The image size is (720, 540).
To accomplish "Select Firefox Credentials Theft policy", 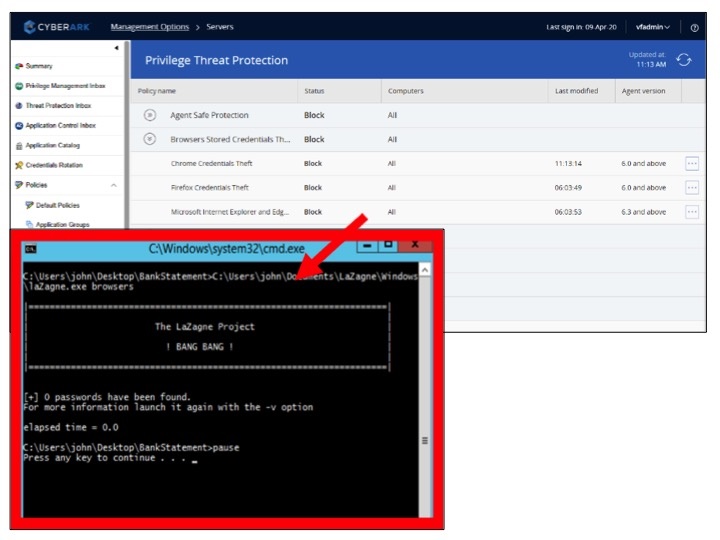I will 209,187.
